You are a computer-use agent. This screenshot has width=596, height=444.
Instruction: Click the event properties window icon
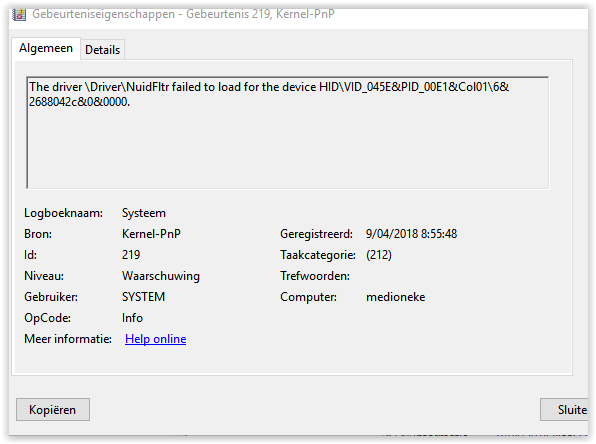tap(19, 14)
